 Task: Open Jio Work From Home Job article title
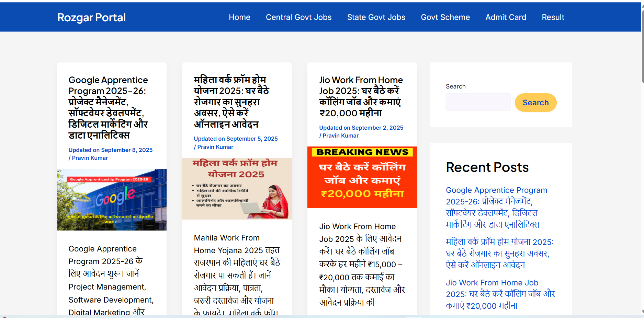tap(361, 96)
